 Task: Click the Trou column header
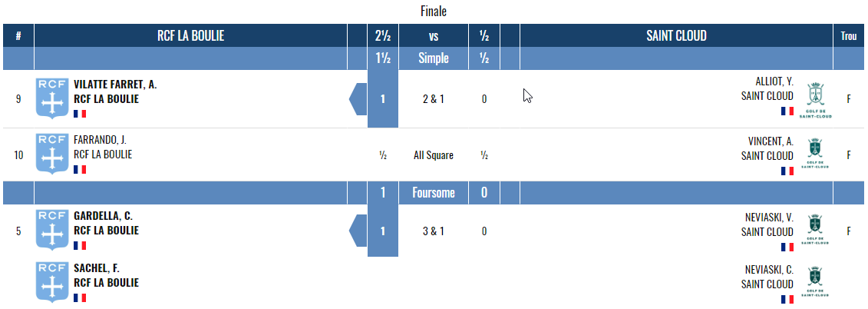[x=849, y=35]
